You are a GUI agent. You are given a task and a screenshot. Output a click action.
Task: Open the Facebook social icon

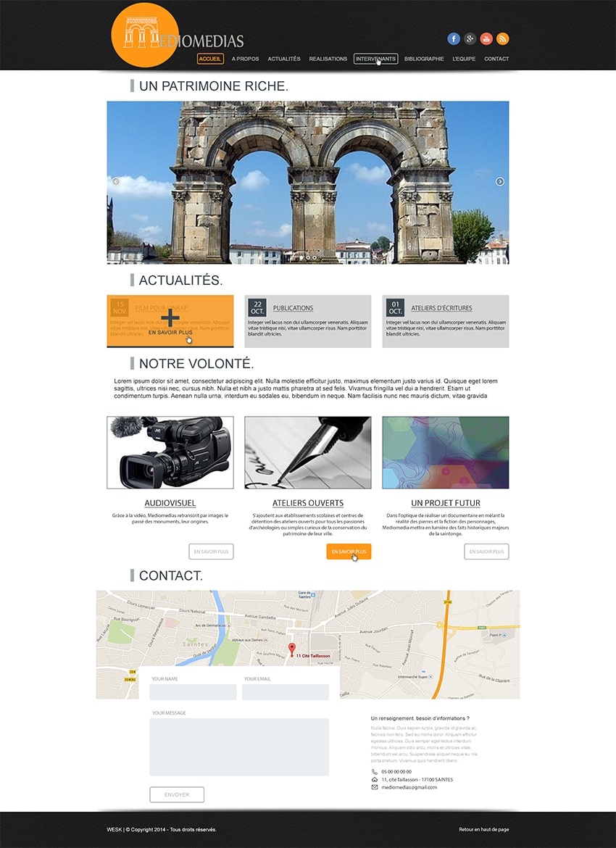point(454,39)
